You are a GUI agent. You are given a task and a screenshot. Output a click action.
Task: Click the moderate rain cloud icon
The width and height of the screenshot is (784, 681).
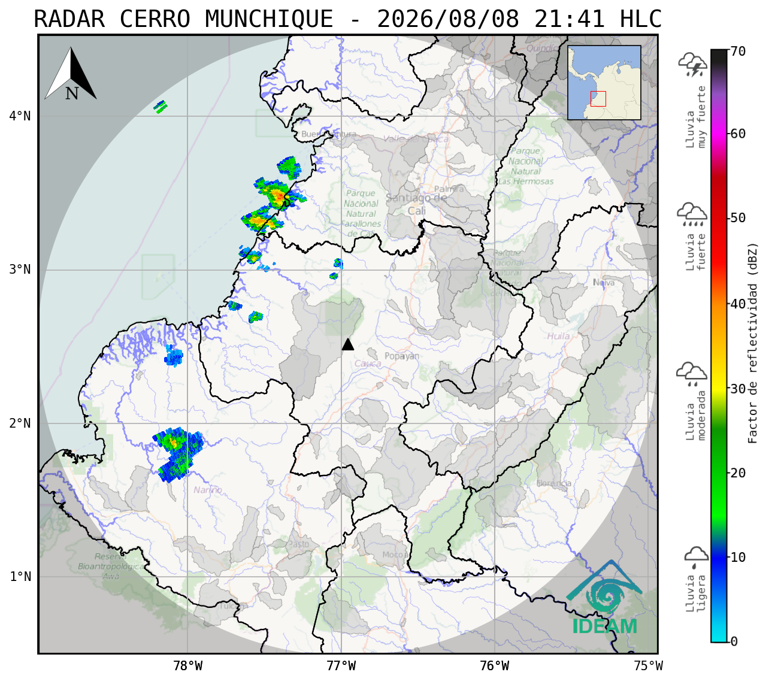(x=692, y=374)
